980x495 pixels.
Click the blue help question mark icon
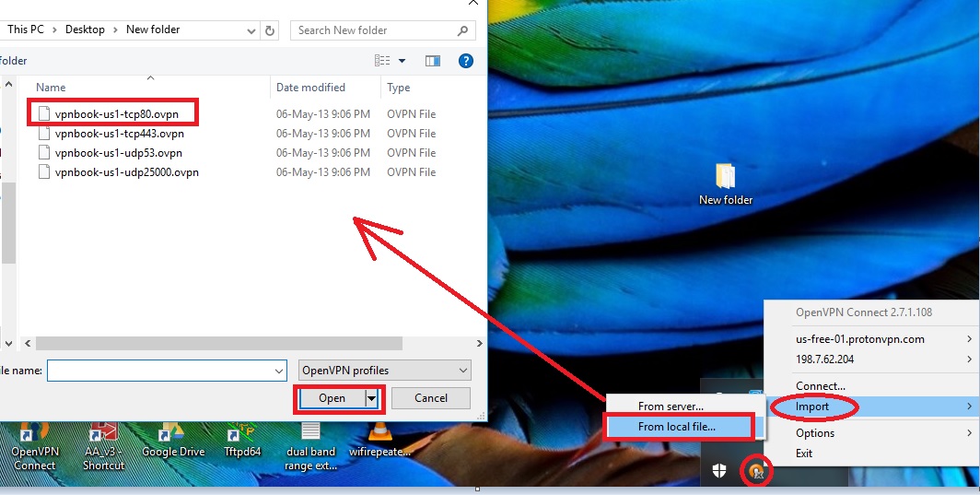click(466, 61)
